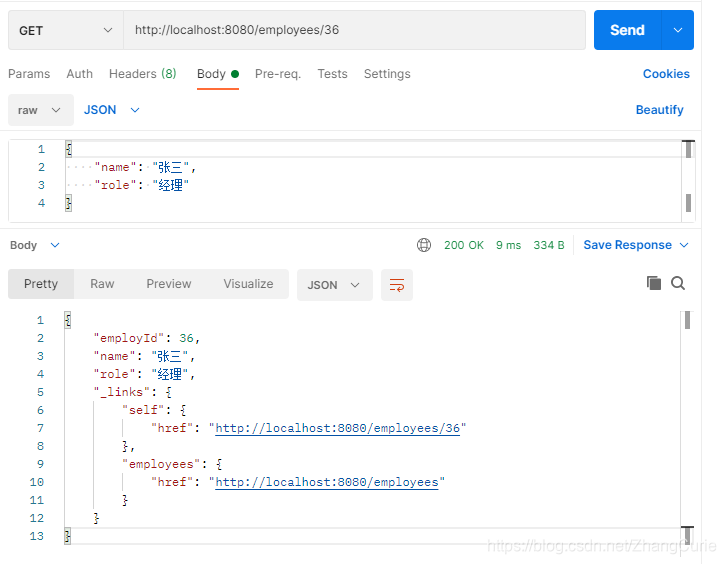Open the Save Response dropdown
Image resolution: width=726 pixels, height=564 pixels.
click(636, 245)
